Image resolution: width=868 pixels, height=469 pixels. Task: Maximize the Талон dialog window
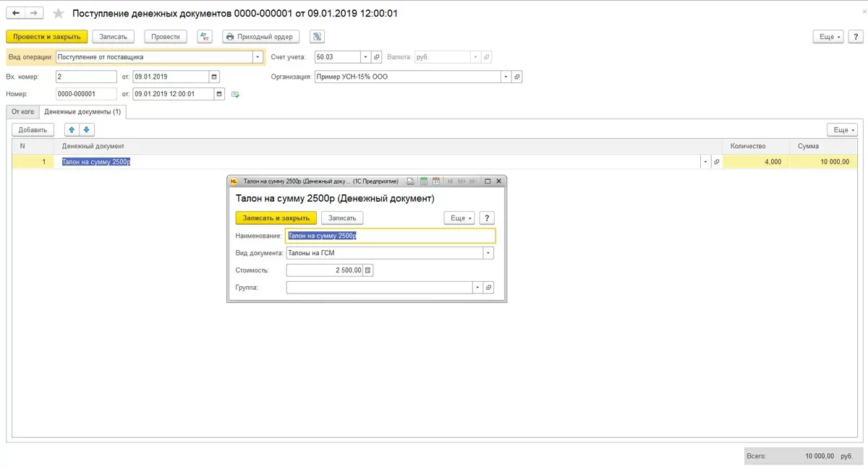tap(488, 181)
